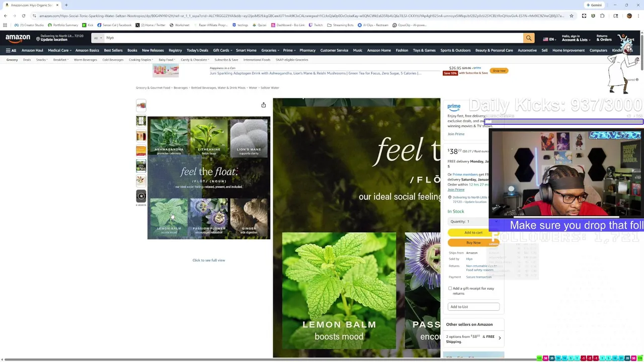Viewport: 644px width, 362px height.
Task: Click Add to cart button
Action: [x=473, y=233]
